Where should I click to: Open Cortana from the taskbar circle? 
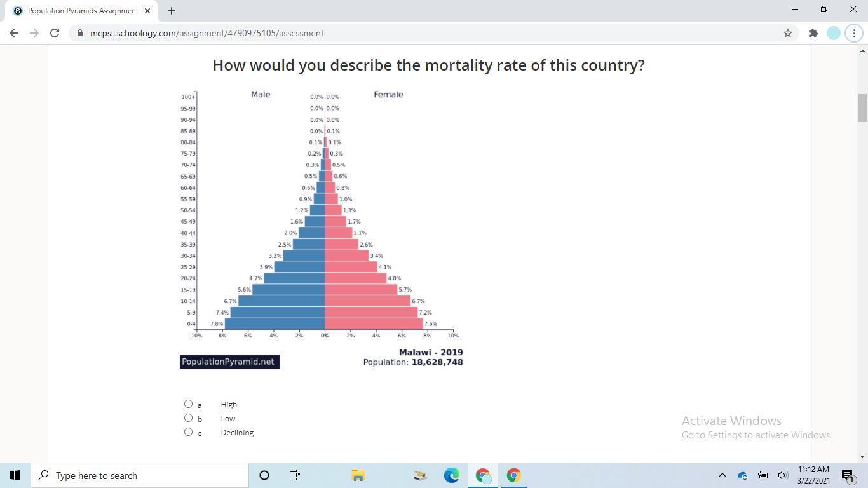pyautogui.click(x=264, y=475)
